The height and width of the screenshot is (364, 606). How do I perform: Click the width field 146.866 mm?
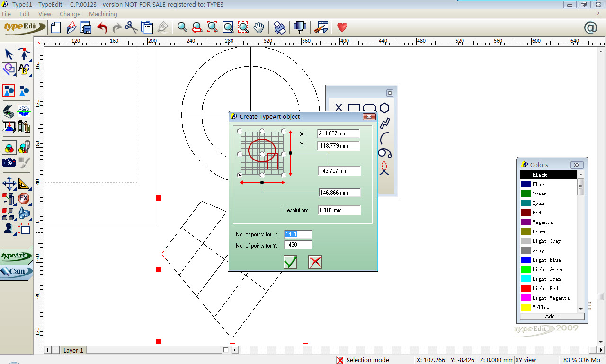(340, 193)
